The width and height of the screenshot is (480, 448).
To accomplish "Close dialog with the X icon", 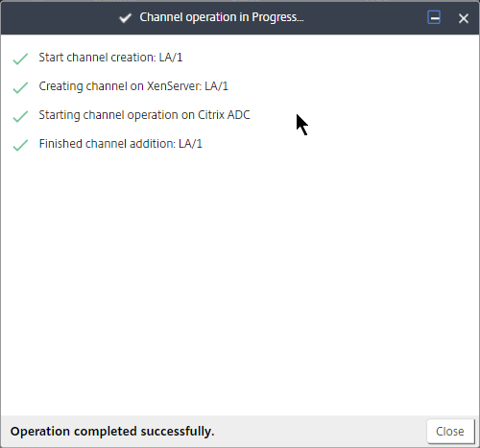I will [464, 18].
